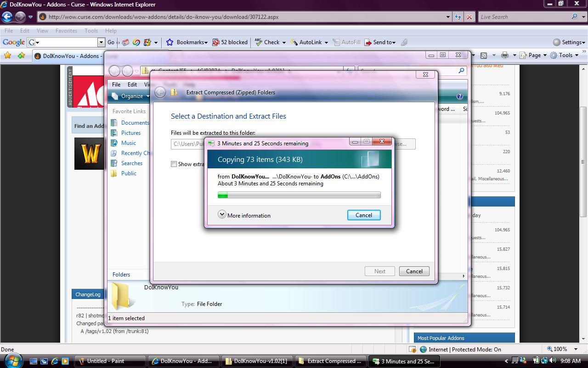Click the Live Search magnifier icon

tap(575, 17)
